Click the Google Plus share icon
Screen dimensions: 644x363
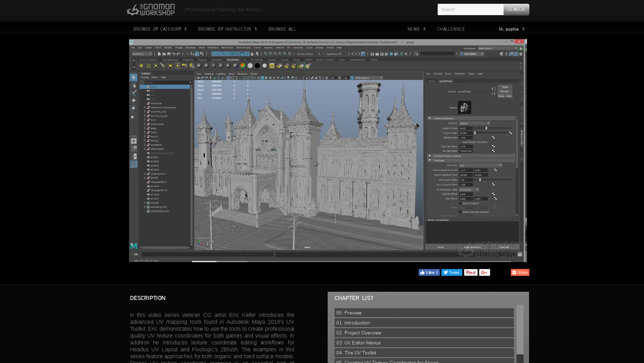[484, 272]
